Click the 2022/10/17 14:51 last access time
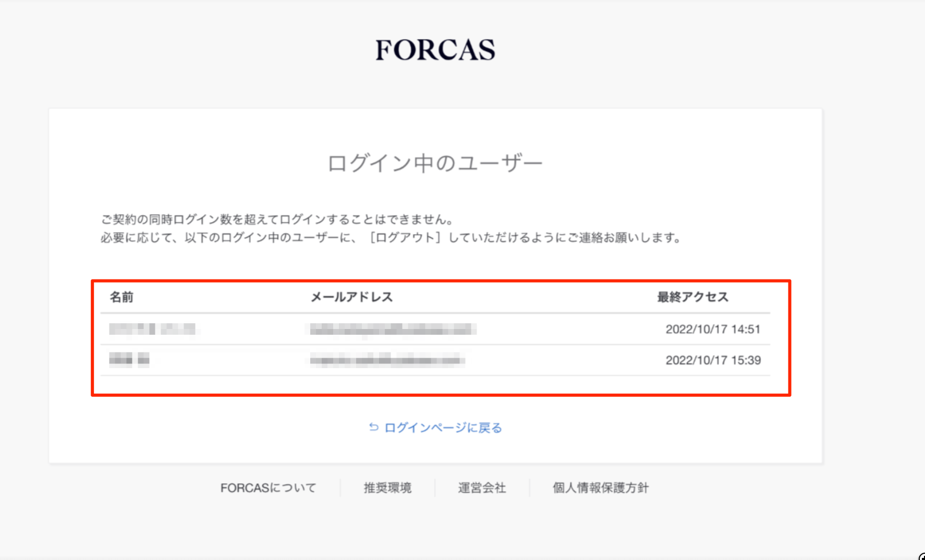 tap(713, 330)
